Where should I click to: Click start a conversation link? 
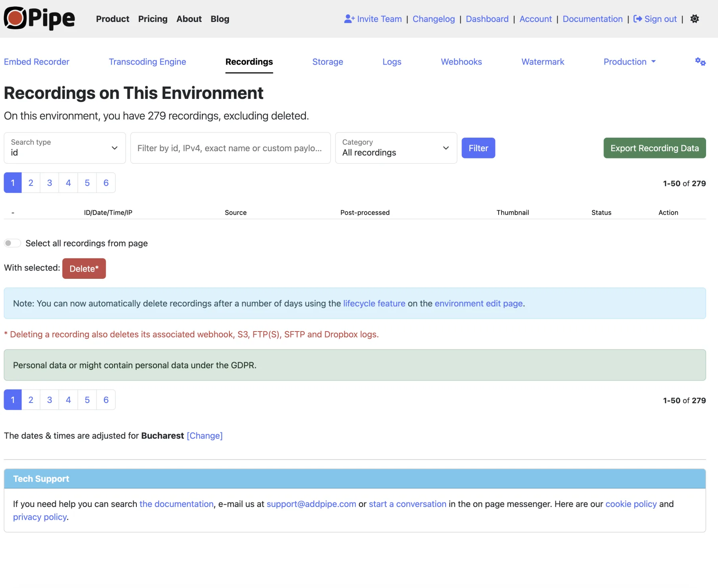pos(408,504)
